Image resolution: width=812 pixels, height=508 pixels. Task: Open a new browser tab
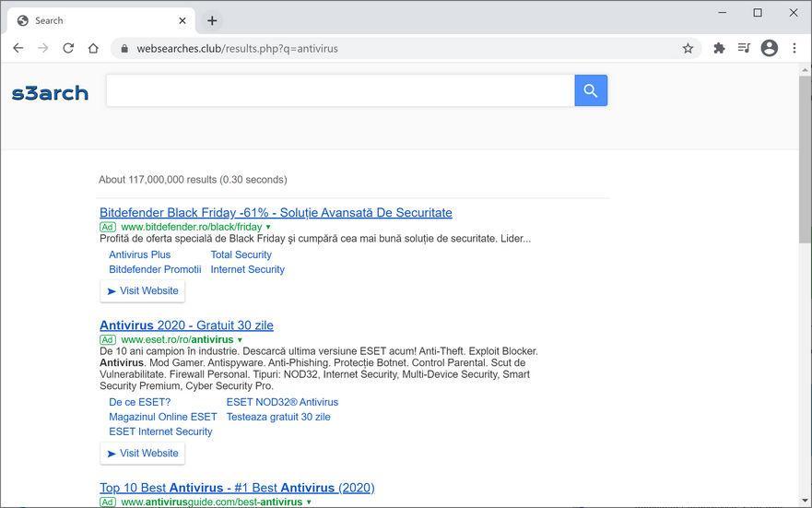[x=212, y=20]
